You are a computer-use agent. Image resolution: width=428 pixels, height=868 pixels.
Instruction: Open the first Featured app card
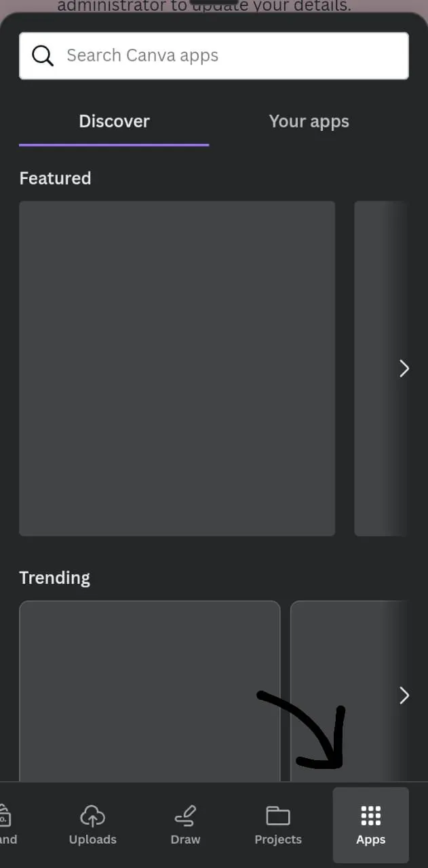point(177,368)
